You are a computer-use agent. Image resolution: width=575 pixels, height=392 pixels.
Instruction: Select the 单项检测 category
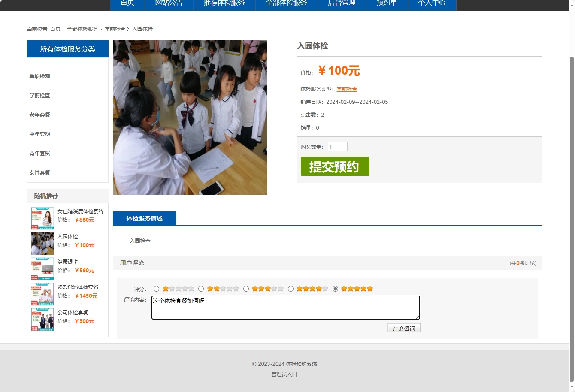tap(39, 76)
